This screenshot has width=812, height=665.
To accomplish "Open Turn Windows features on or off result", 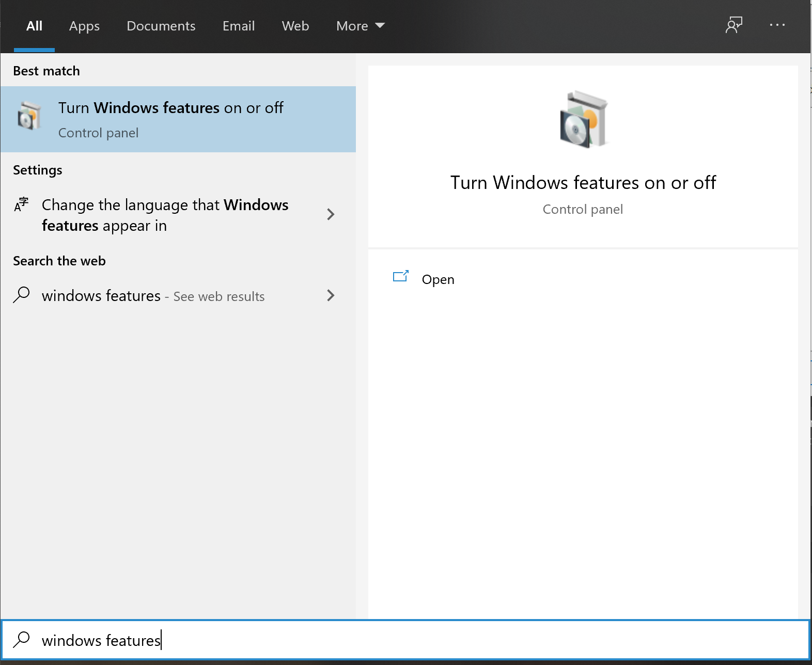I will pos(178,119).
